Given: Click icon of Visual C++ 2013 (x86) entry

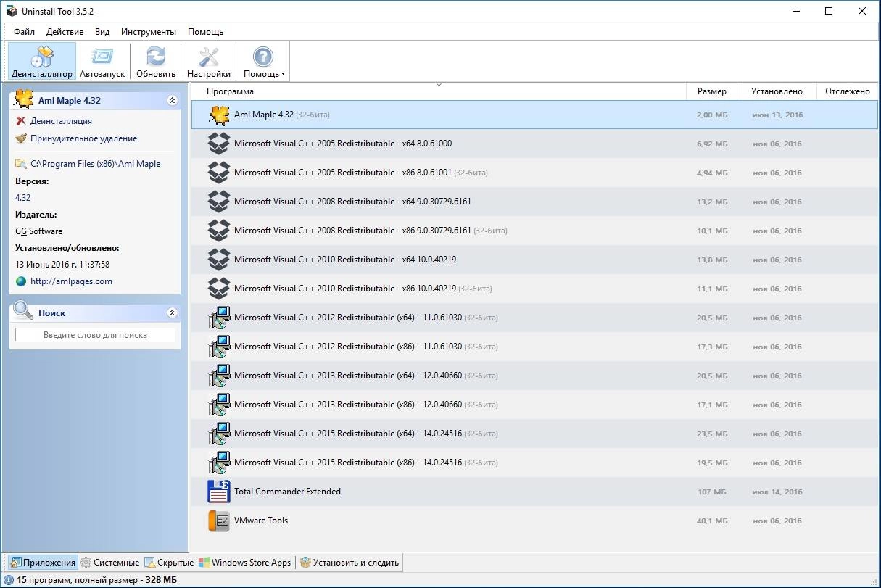Looking at the screenshot, I should point(219,405).
